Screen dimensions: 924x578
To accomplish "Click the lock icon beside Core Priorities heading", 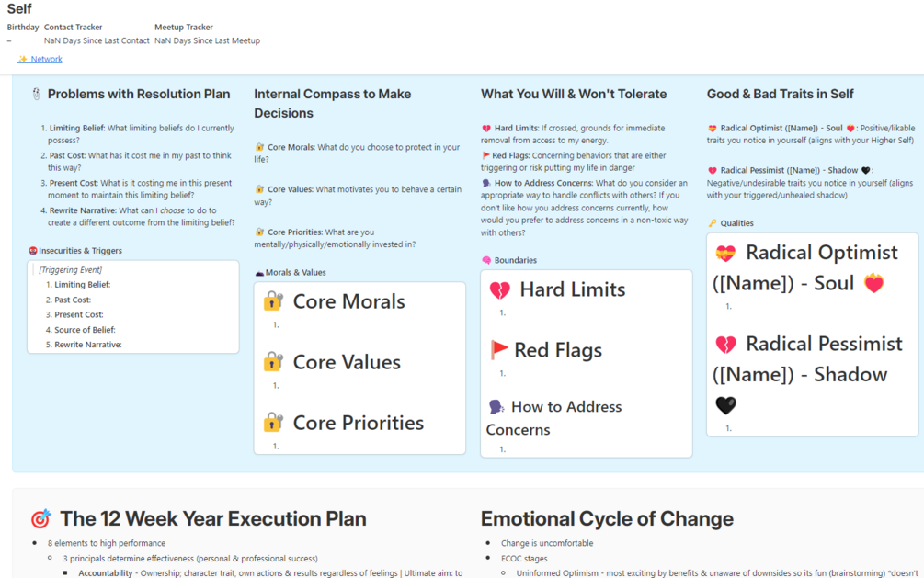I will point(273,423).
